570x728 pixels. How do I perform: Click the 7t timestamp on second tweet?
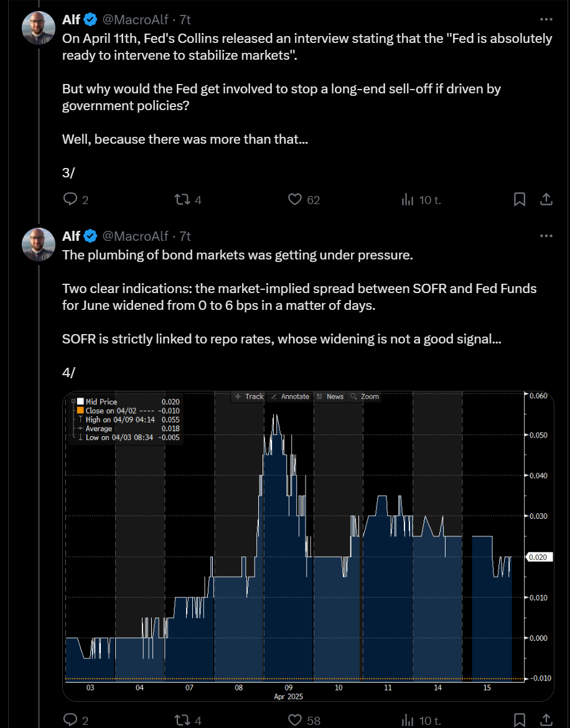point(185,236)
